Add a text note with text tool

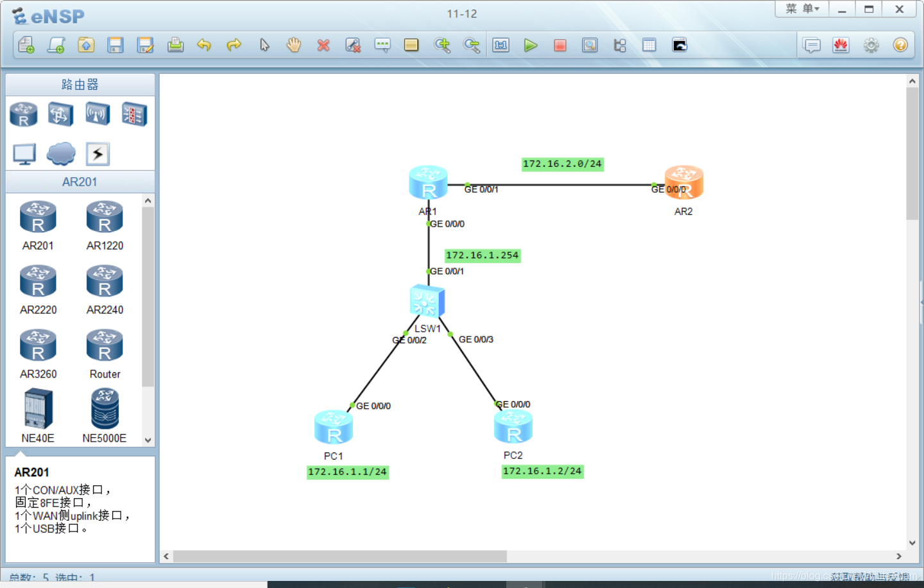point(382,45)
